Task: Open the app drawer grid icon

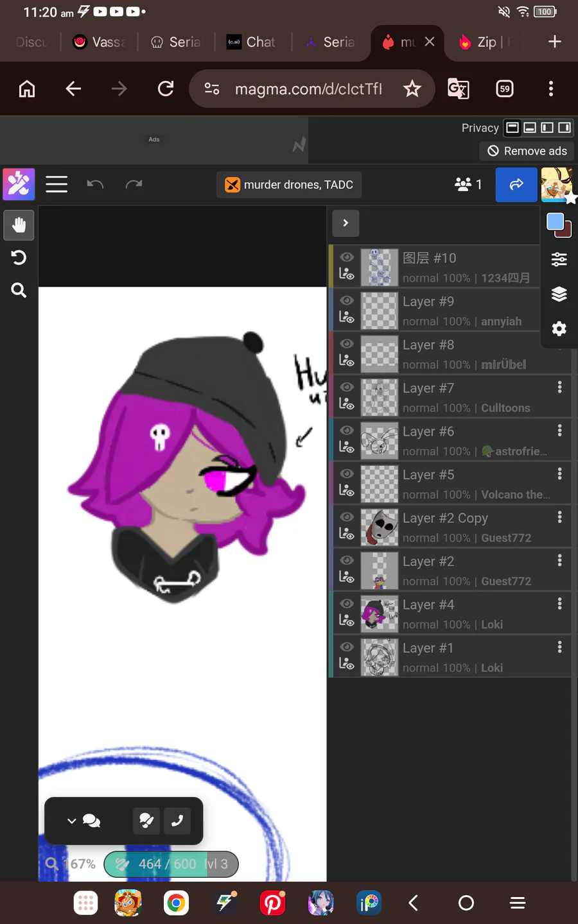Action: [x=85, y=903]
